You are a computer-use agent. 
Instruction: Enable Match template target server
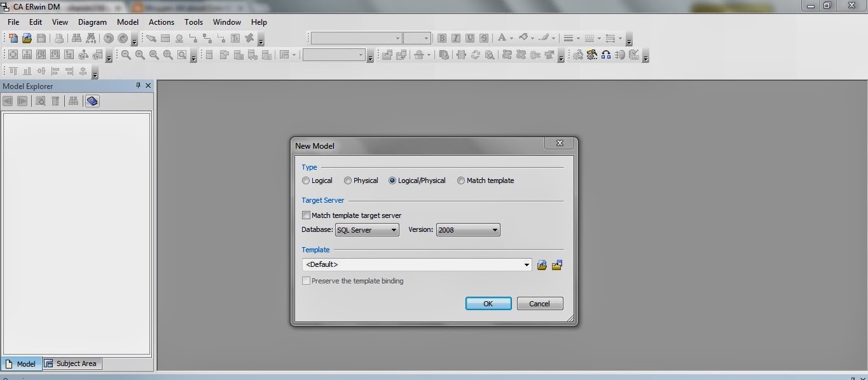coord(306,215)
